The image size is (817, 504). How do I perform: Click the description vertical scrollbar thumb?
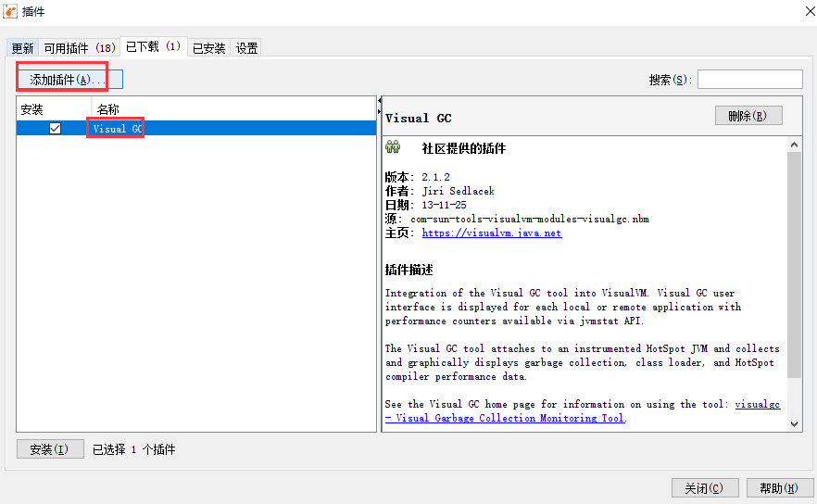(x=794, y=265)
